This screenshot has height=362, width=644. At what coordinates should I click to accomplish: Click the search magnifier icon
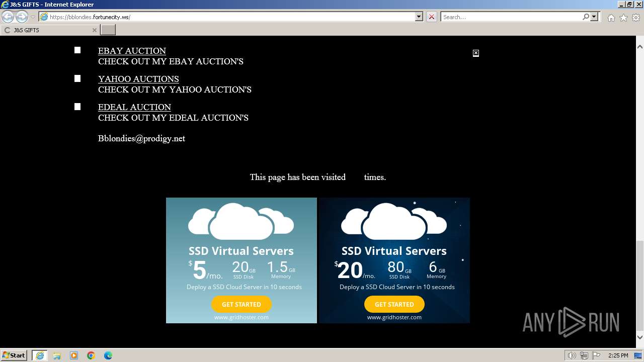[x=586, y=17]
